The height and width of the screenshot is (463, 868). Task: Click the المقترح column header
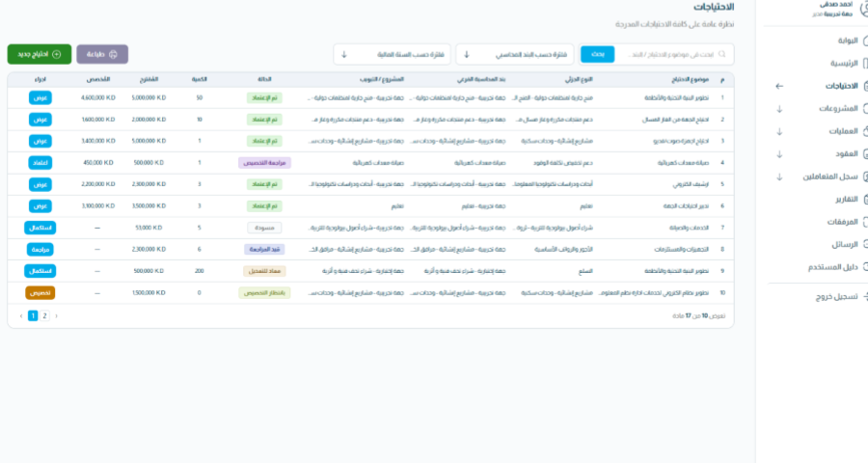point(149,80)
